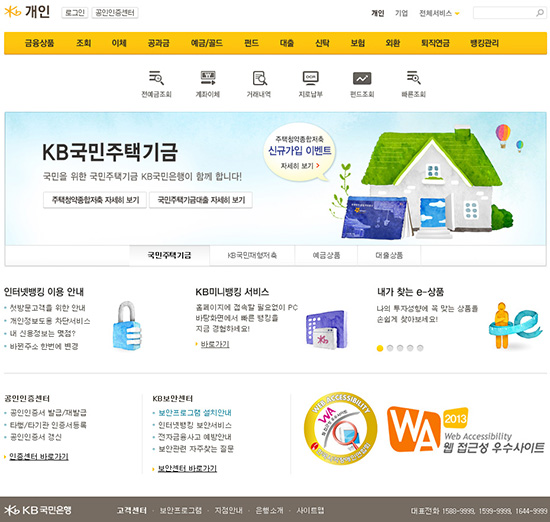Screen dimensions: 550x522
Task: Select the first yellow carousel dot
Action: (380, 348)
